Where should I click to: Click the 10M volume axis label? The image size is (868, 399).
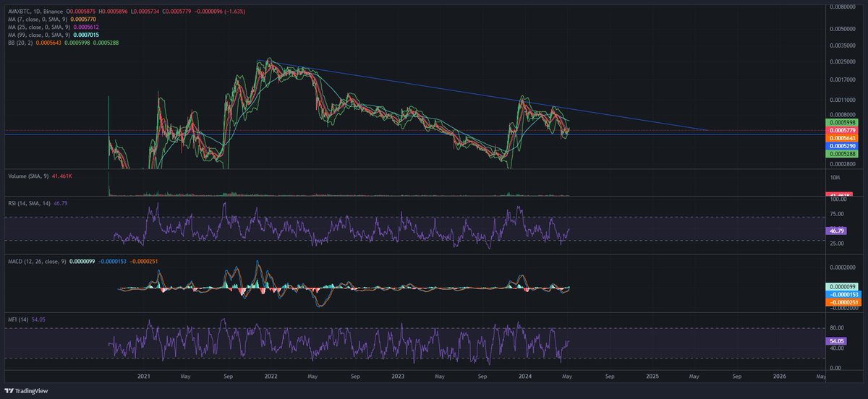(x=834, y=177)
